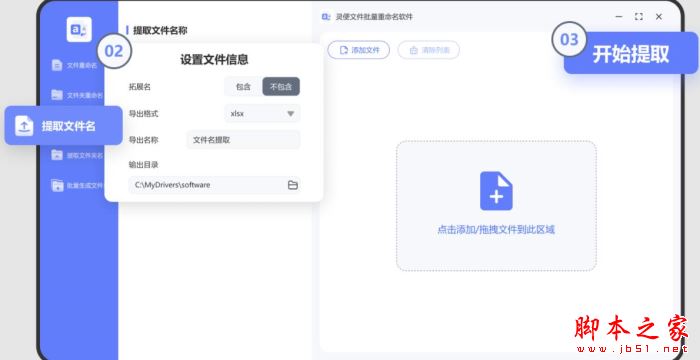The image size is (700, 360).
Task: Click the 提取文件名称 heading
Action: (160, 30)
